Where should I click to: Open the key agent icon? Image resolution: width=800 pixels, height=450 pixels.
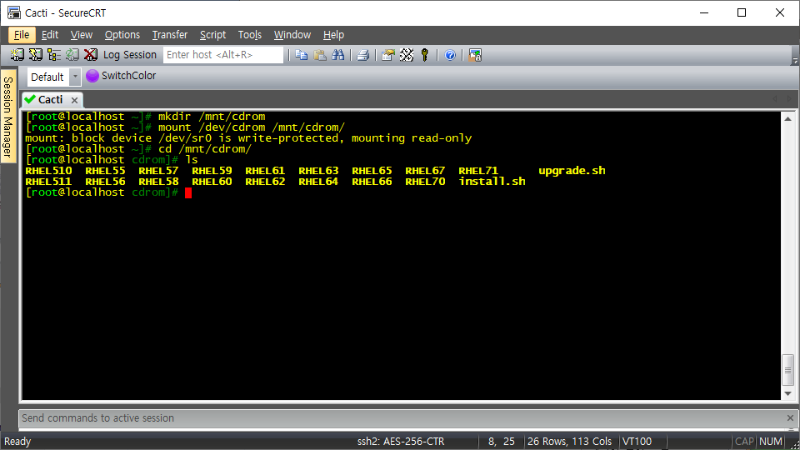pyautogui.click(x=424, y=55)
